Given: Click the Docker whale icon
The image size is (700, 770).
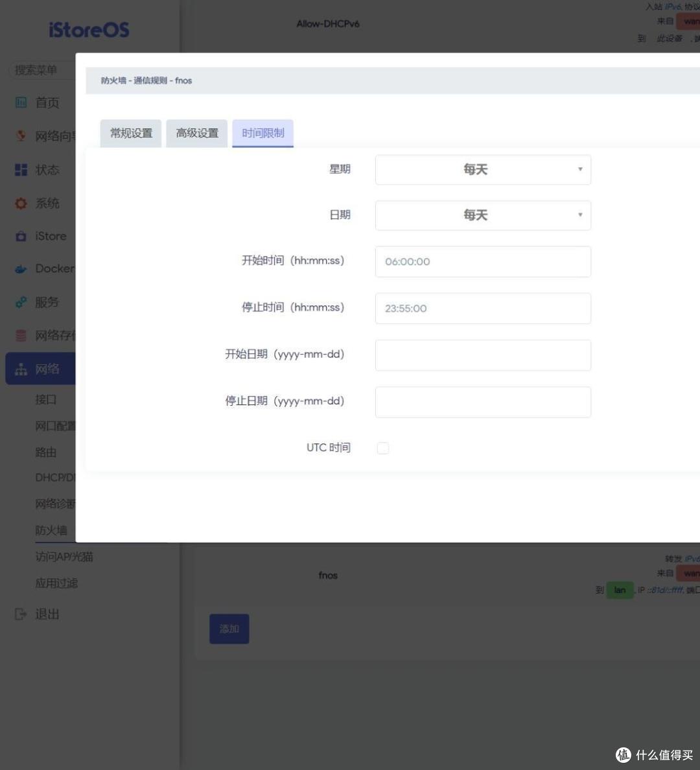Looking at the screenshot, I should [x=21, y=269].
